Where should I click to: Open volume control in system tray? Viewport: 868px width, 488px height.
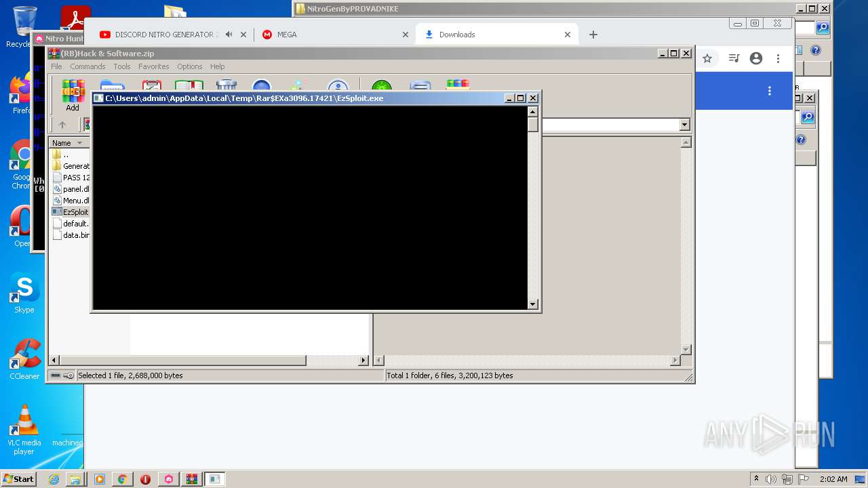(771, 479)
